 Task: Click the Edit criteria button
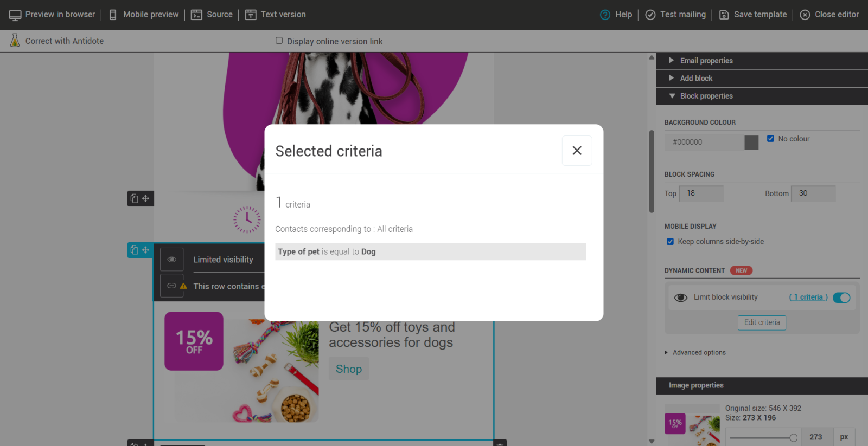pos(762,322)
